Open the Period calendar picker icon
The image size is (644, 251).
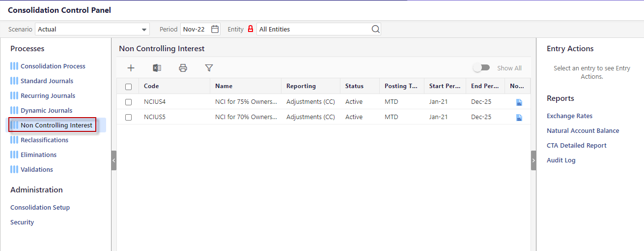[215, 30]
